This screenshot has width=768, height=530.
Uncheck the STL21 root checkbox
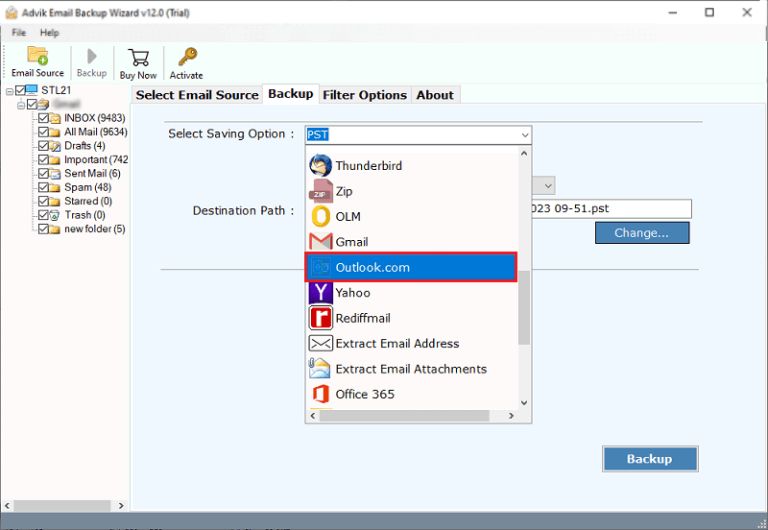pos(20,90)
